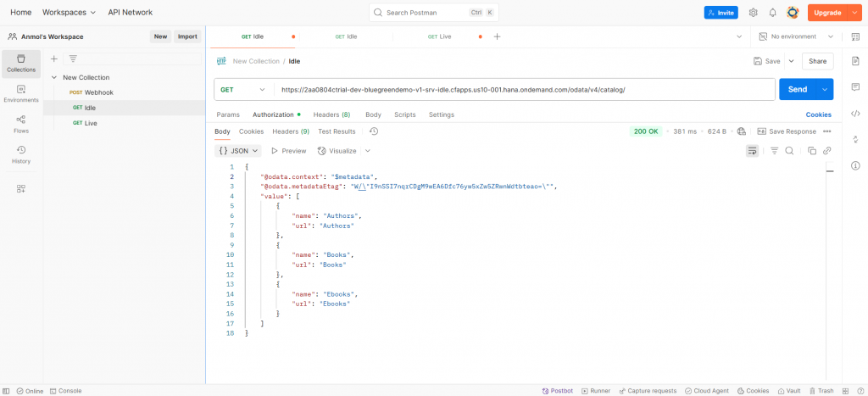Open the environment quick look icon
The height and width of the screenshot is (396, 868).
coord(854,36)
